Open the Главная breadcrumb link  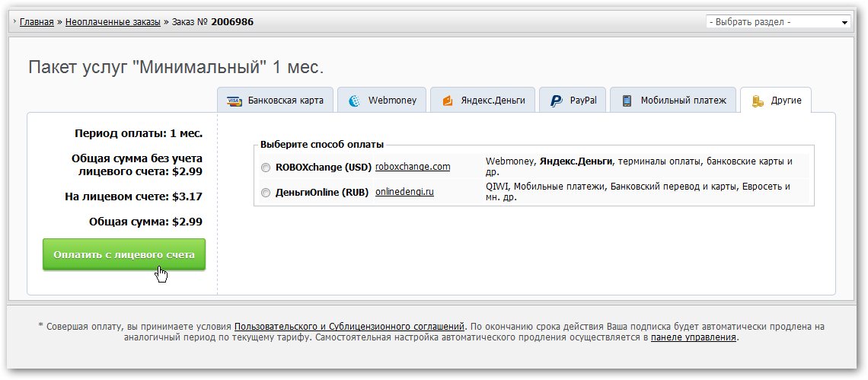click(x=37, y=22)
